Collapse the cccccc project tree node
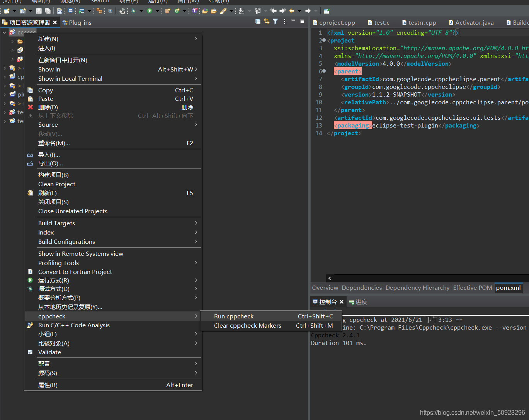The image size is (529, 420). pyautogui.click(x=5, y=32)
